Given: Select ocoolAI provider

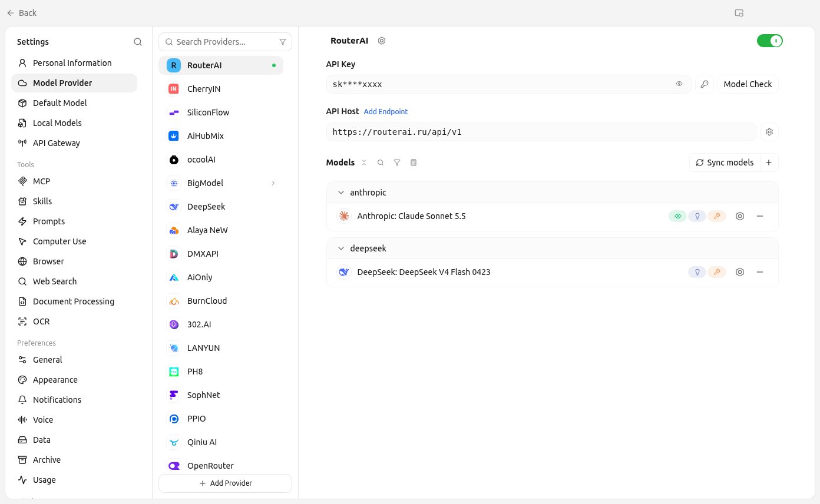Looking at the screenshot, I should coord(221,160).
